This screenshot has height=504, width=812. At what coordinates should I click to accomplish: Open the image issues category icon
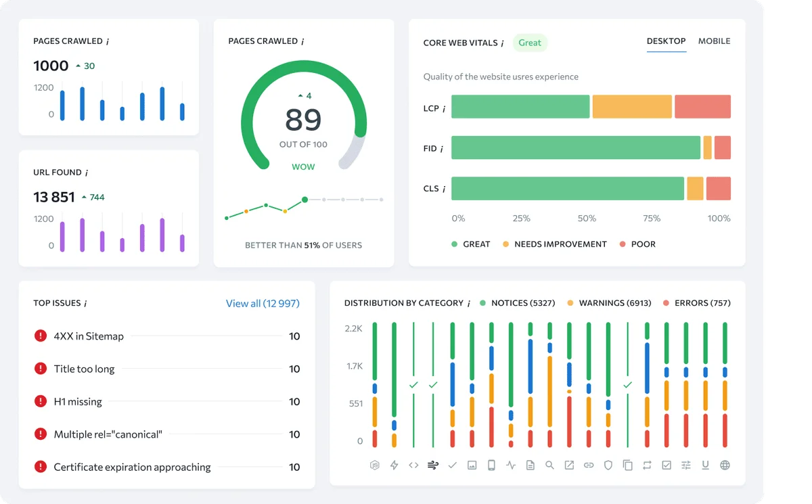(472, 465)
